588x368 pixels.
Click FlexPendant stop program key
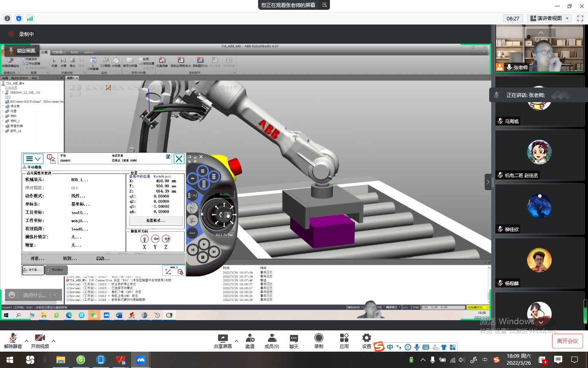tap(203, 257)
